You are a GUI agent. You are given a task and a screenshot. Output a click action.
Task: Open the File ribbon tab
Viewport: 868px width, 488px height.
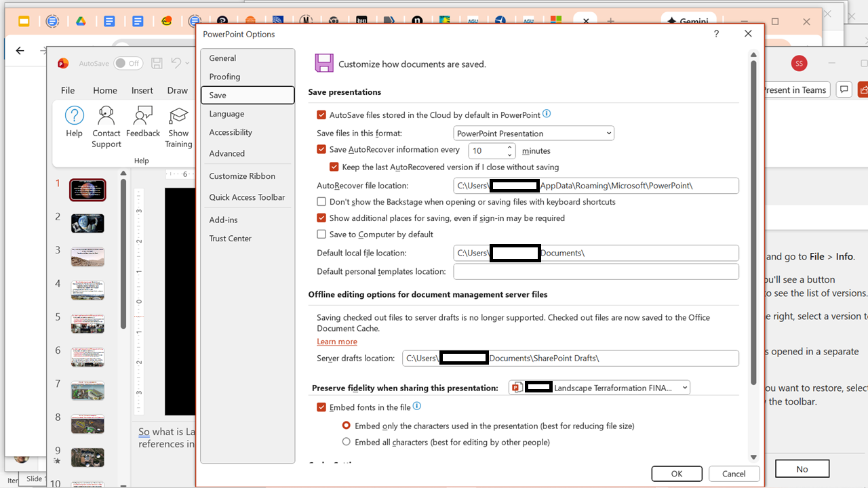(x=68, y=90)
